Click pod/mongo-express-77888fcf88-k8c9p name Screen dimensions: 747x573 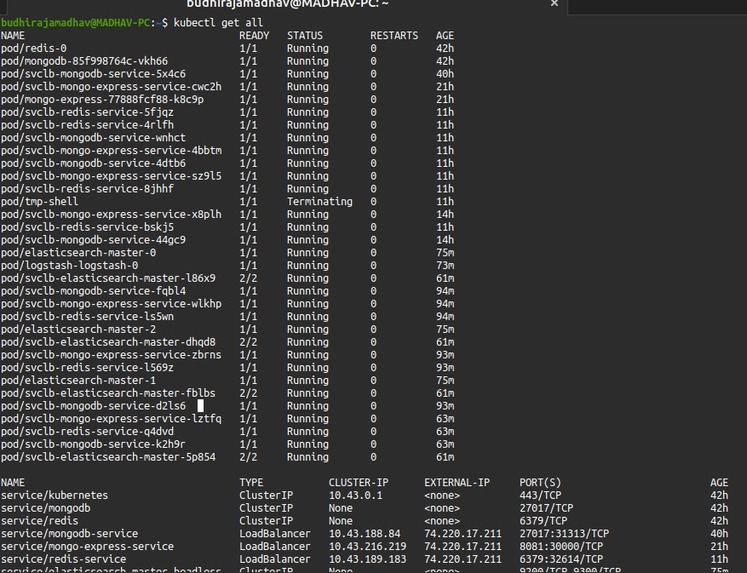pyautogui.click(x=102, y=100)
